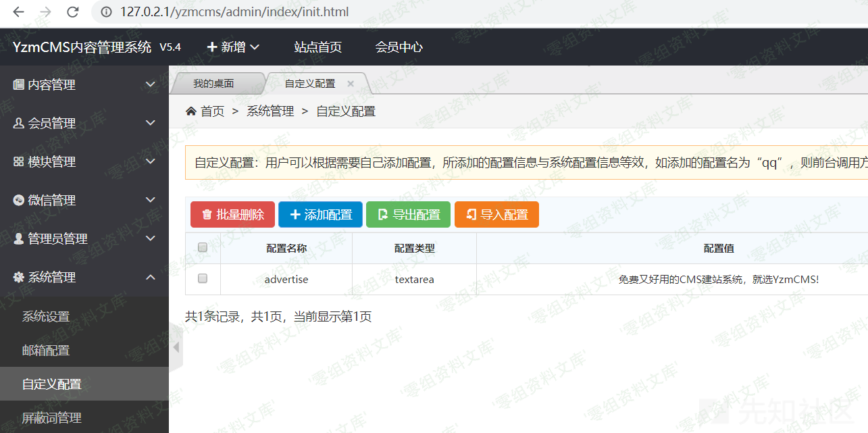Click 添加配置 plus button

pos(320,215)
